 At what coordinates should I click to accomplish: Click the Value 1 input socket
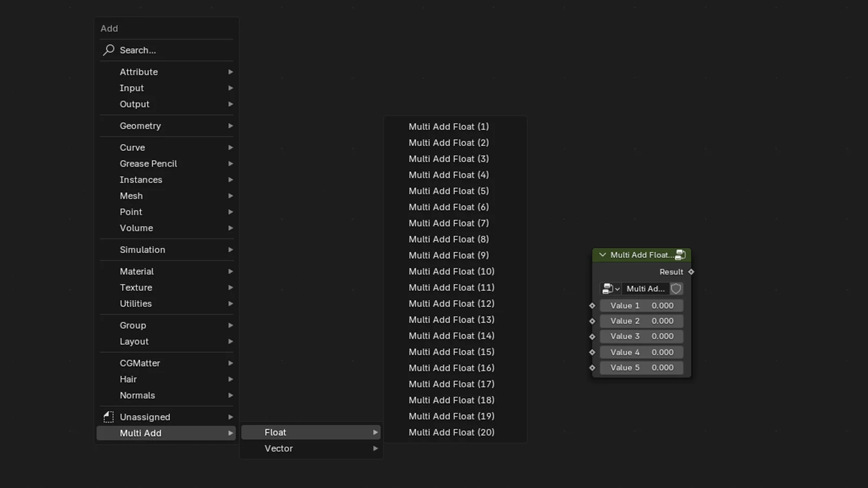(592, 305)
